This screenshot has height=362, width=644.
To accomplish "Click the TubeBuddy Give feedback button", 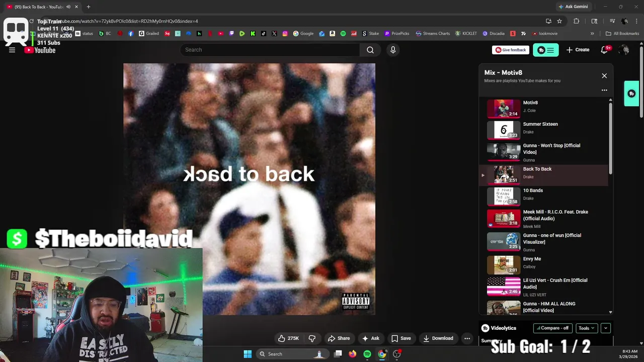I will [511, 50].
